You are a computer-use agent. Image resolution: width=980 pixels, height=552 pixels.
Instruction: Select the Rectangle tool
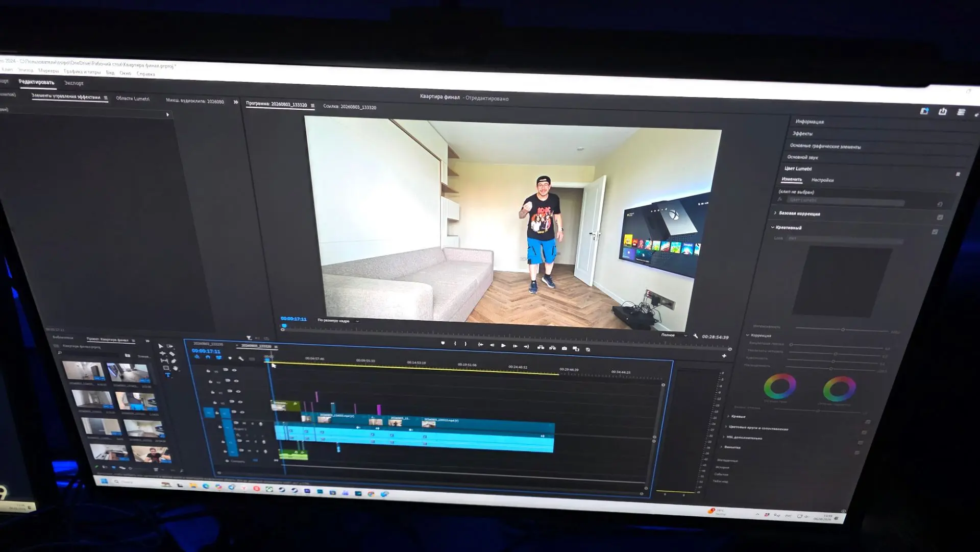coord(166,368)
